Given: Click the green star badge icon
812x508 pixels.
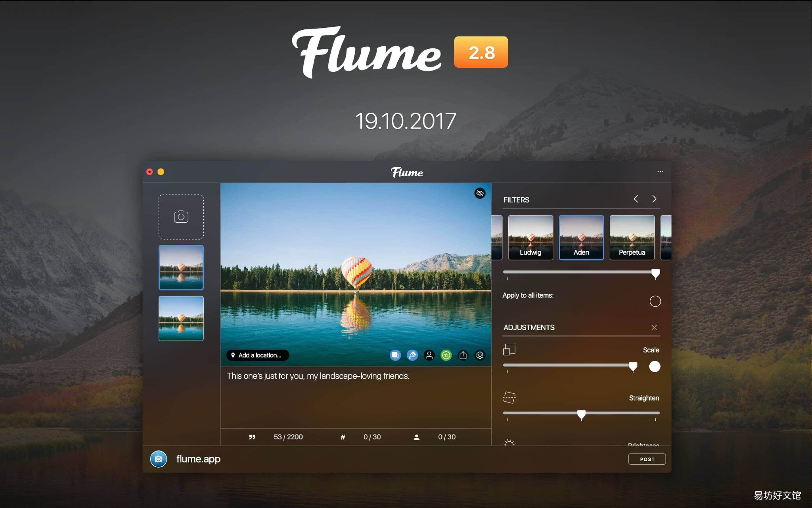Looking at the screenshot, I should [446, 355].
